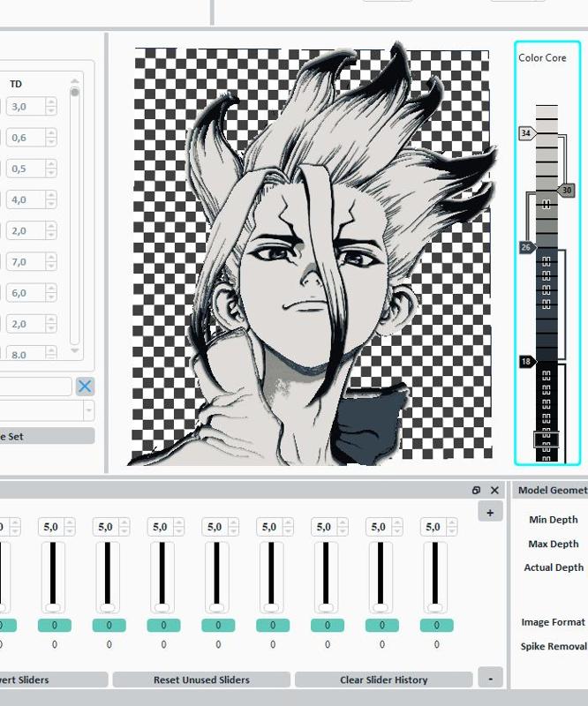Float the slider panel with the undock icon
Image resolution: width=588 pixels, height=706 pixels.
coord(476,491)
